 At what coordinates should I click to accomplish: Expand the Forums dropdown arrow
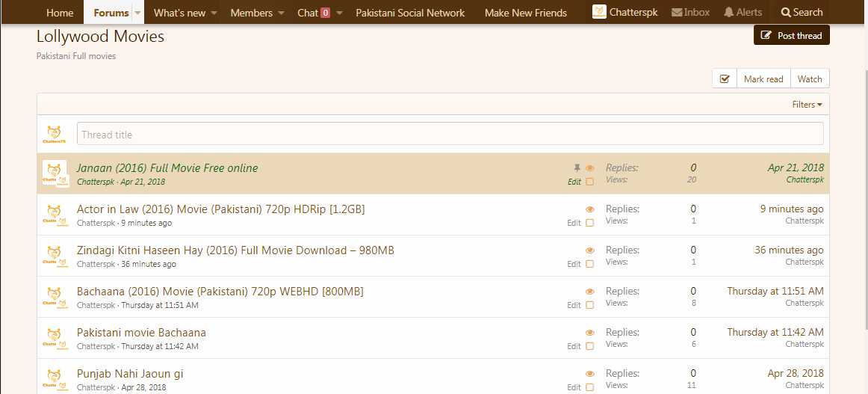click(x=137, y=13)
